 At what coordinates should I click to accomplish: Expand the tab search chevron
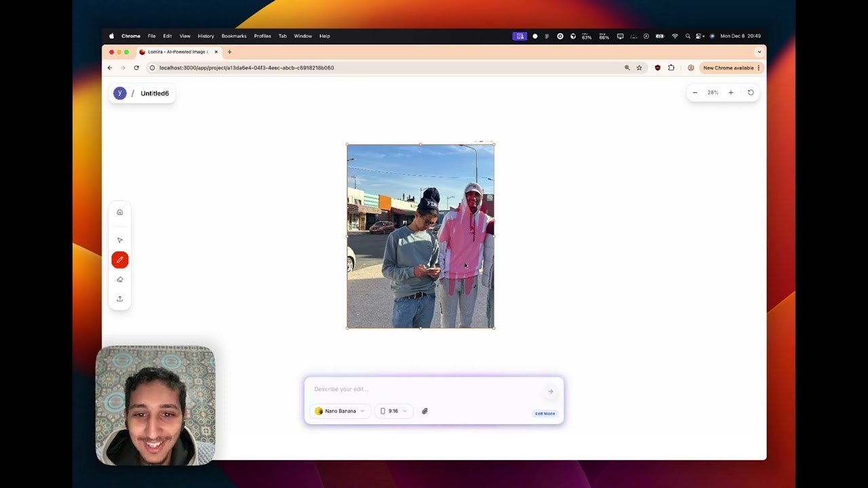[759, 52]
